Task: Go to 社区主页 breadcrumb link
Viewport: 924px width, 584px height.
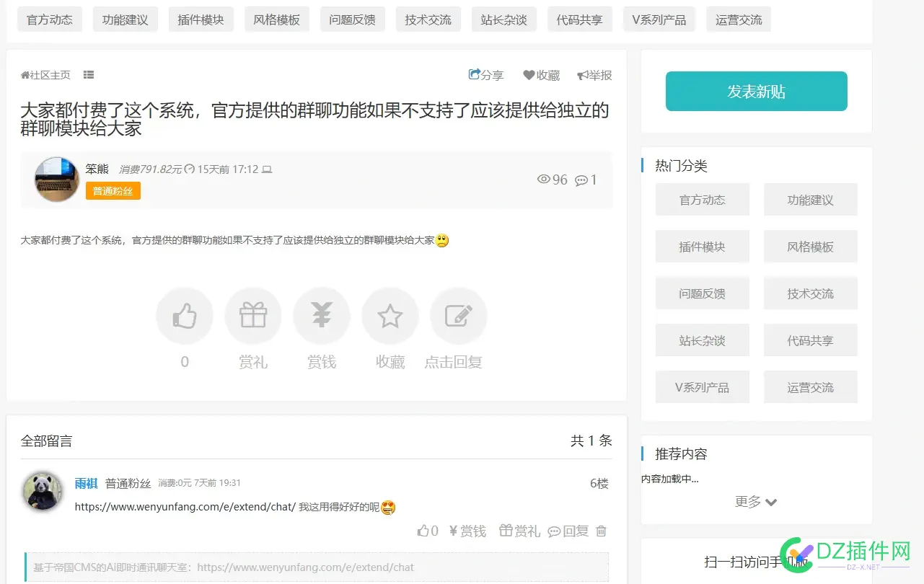Action: tap(46, 75)
